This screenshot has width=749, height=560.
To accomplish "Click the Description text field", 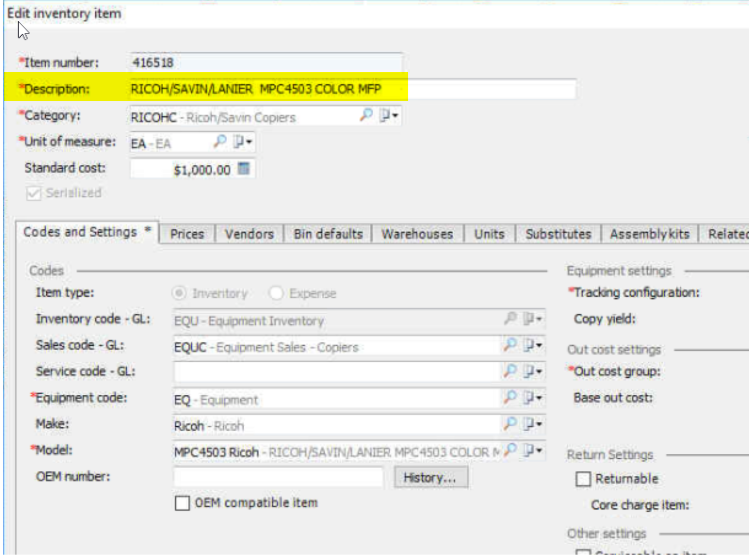I will click(x=352, y=89).
